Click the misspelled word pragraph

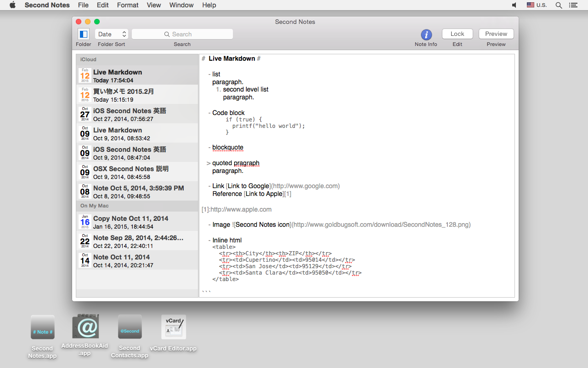coord(247,163)
